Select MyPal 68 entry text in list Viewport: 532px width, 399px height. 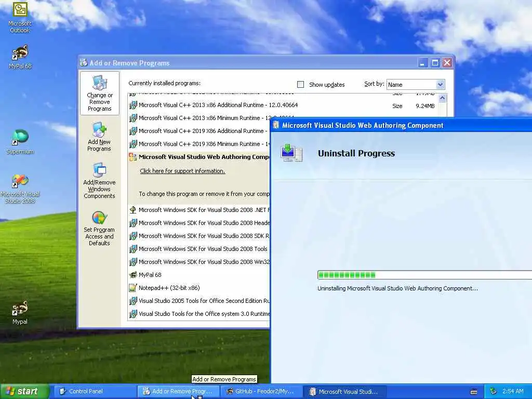click(150, 275)
